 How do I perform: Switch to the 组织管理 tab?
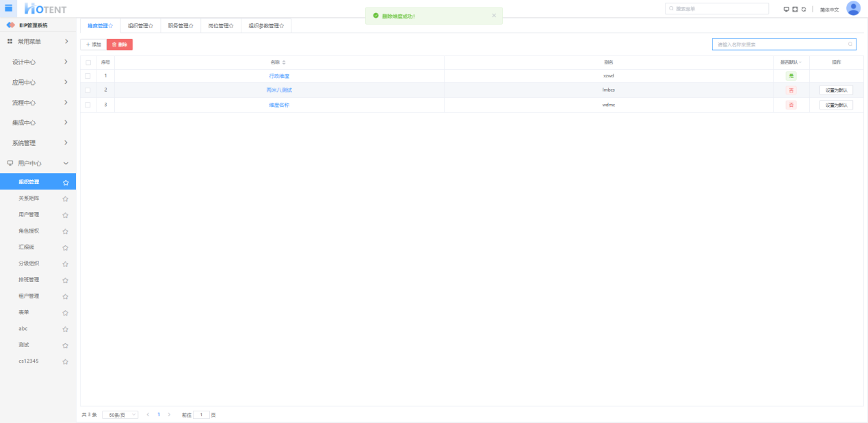coord(140,25)
